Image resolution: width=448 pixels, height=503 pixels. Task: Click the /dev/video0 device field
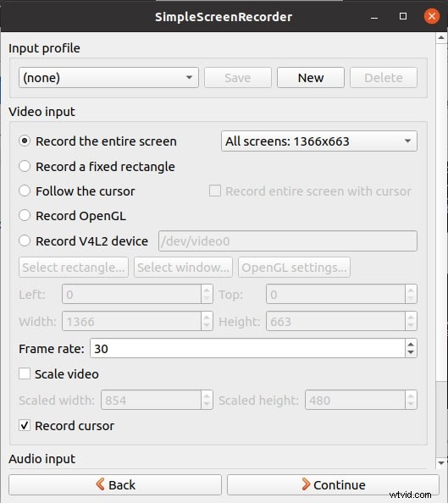[x=288, y=240]
